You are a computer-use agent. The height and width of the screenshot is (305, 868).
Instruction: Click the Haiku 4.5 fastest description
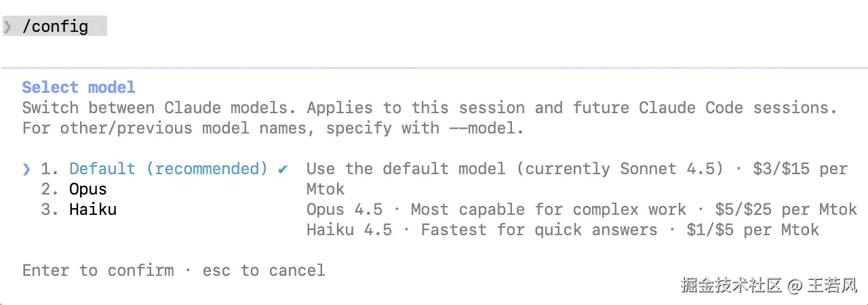481,230
